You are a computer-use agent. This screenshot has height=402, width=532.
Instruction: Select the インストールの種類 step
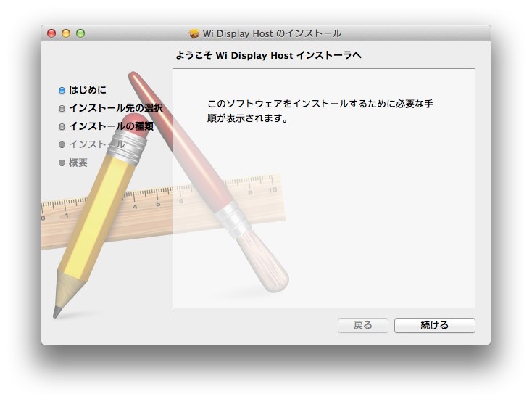[112, 126]
